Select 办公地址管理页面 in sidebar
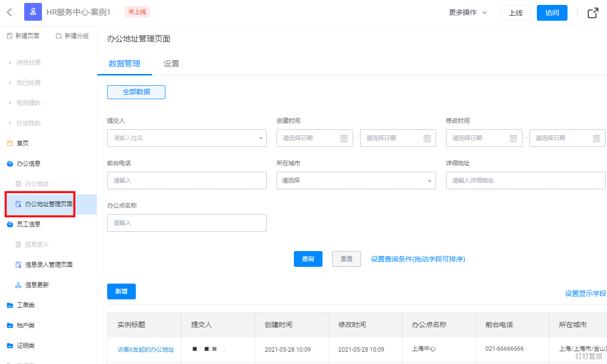The width and height of the screenshot is (607, 364). pos(48,204)
